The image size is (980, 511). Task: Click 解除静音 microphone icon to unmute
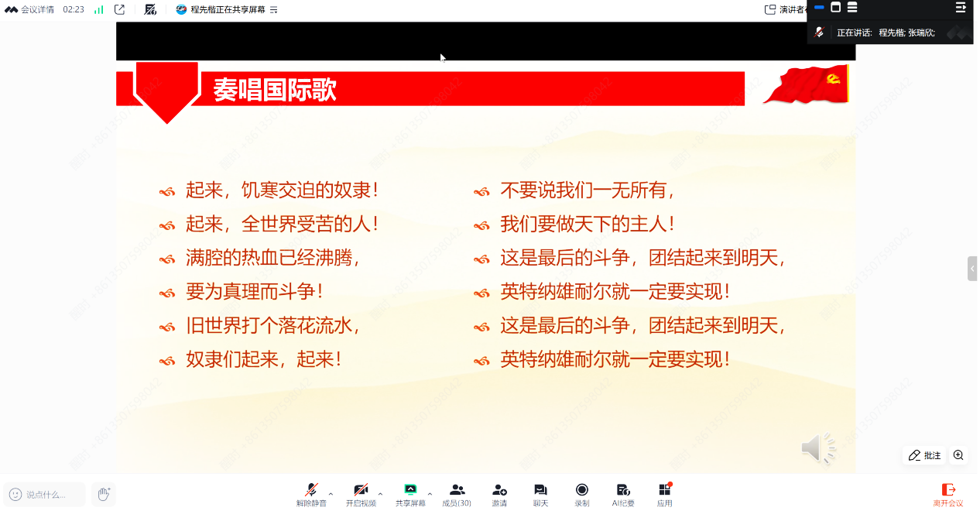[311, 490]
